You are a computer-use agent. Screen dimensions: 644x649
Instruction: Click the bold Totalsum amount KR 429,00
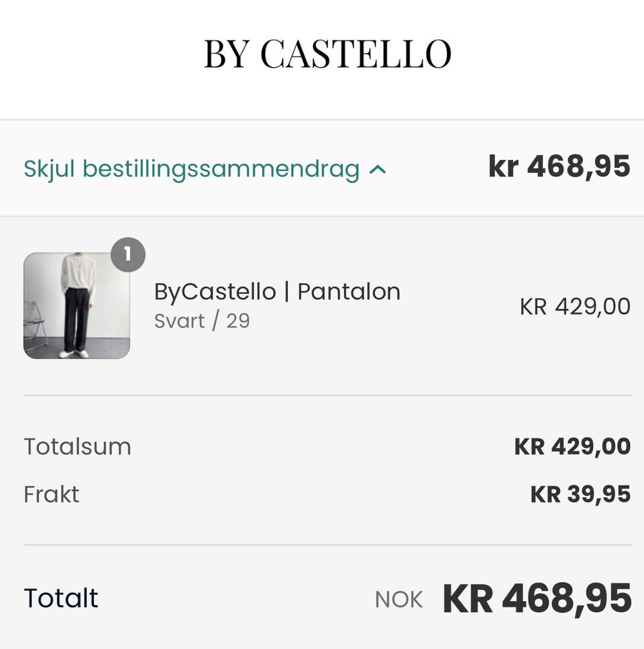click(x=572, y=447)
